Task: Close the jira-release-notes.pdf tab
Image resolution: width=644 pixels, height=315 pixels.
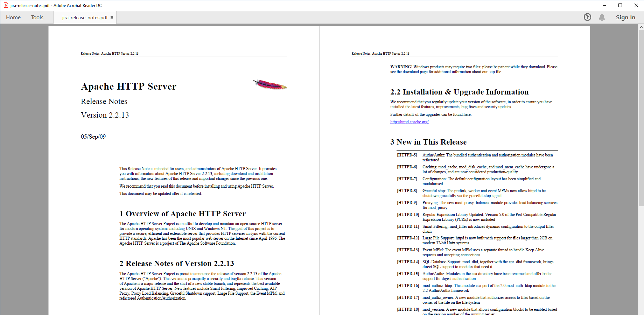Action: pos(112,17)
